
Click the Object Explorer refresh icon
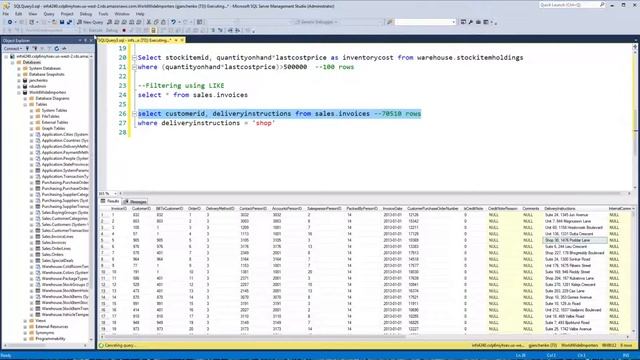pyautogui.click(x=57, y=49)
